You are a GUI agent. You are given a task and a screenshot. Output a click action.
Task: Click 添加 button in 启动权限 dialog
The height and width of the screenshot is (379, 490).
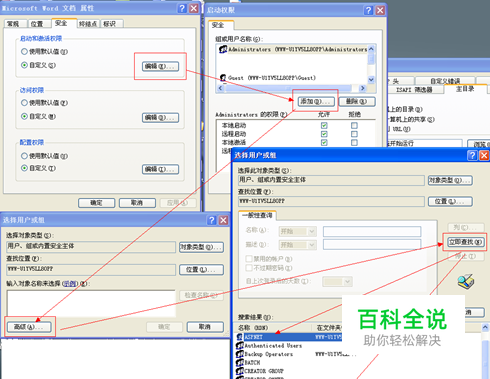(x=316, y=101)
